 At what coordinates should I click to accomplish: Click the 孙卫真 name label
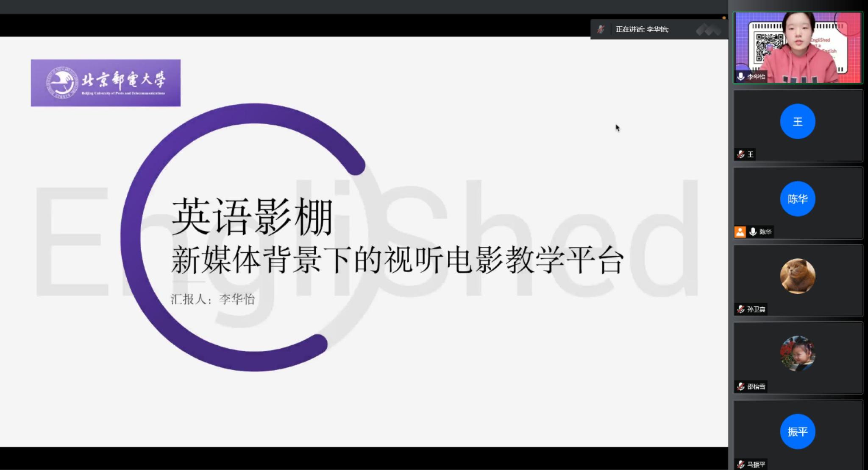click(x=756, y=309)
